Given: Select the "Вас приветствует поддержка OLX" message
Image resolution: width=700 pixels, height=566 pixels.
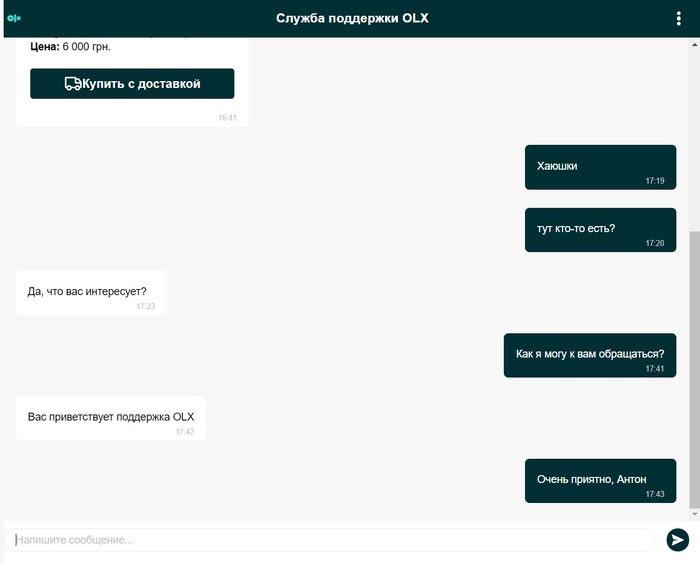Looking at the screenshot, I should (110, 417).
